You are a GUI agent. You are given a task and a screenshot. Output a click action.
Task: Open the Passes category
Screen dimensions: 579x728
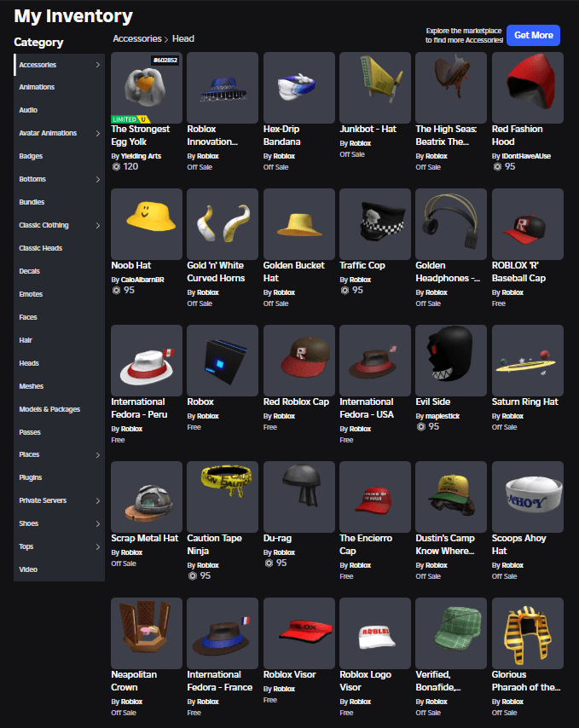[x=60, y=432]
